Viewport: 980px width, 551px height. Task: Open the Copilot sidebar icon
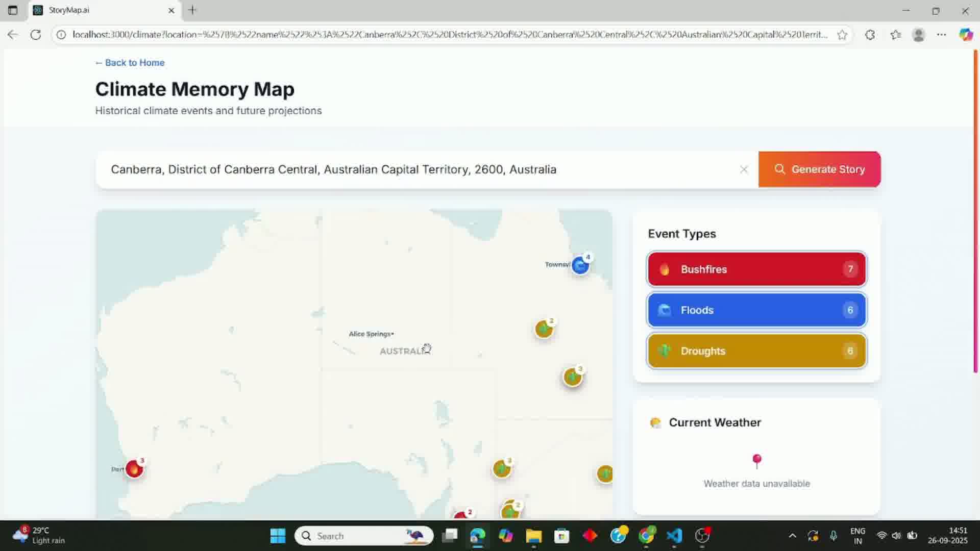pos(966,35)
